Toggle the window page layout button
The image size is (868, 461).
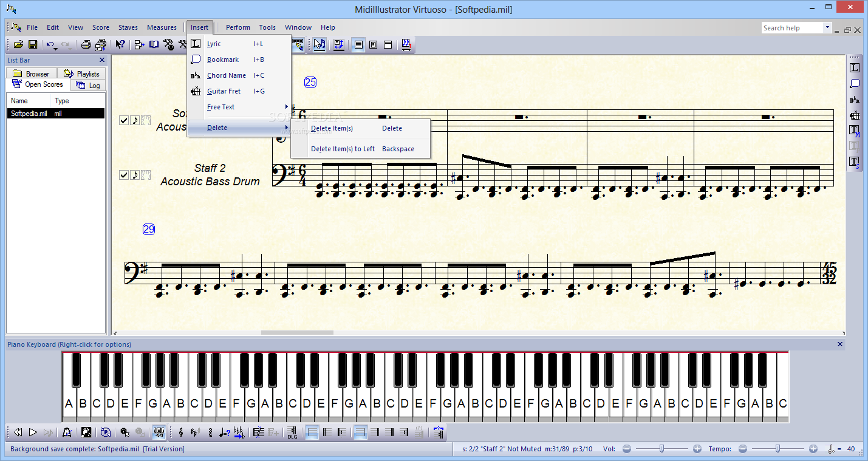(x=388, y=44)
